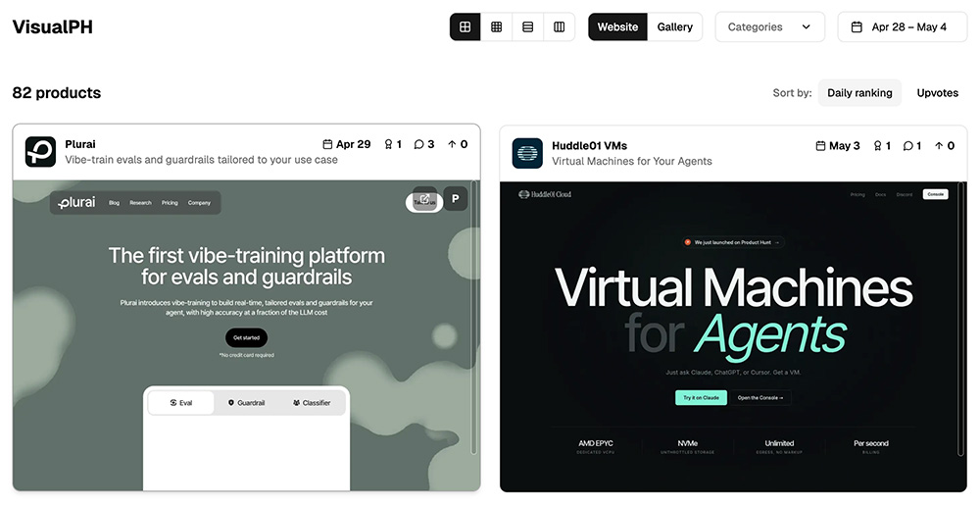The image size is (980, 506).
Task: Click the Huddle01 preview vertical scrollbar
Action: [x=961, y=319]
